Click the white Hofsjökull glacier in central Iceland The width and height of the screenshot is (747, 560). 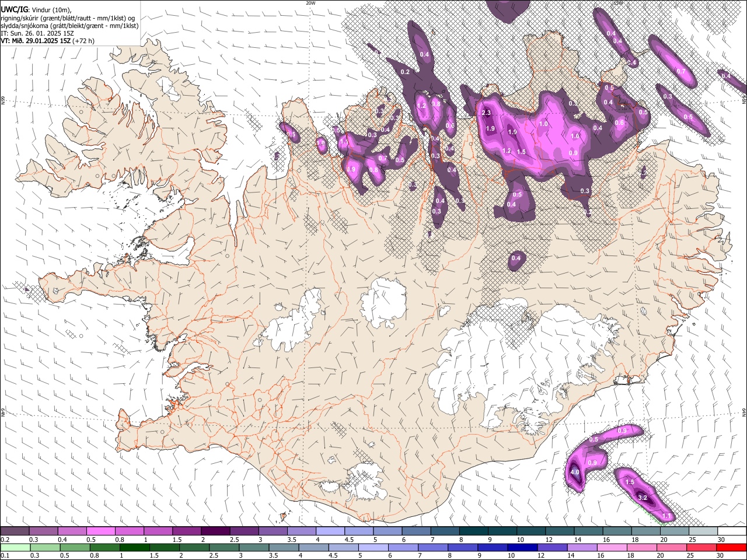point(383,303)
